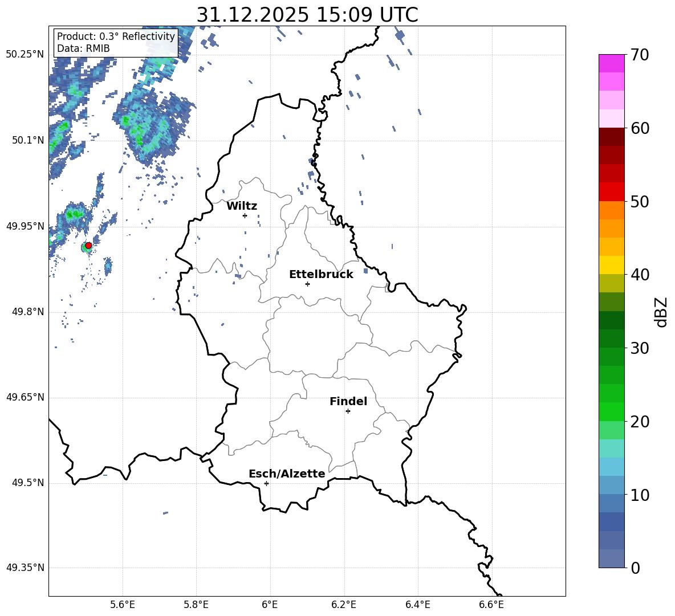Click the 6°E longitude label

pos(270,605)
